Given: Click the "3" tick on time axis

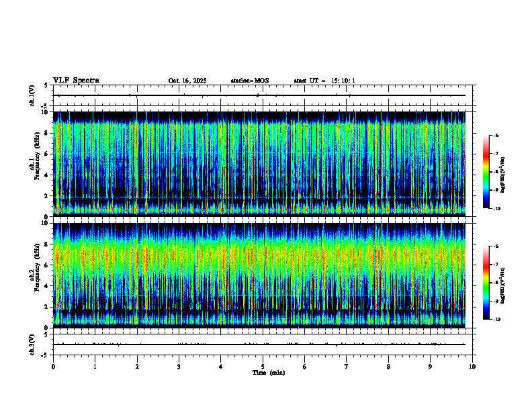Looking at the screenshot, I should tap(179, 367).
